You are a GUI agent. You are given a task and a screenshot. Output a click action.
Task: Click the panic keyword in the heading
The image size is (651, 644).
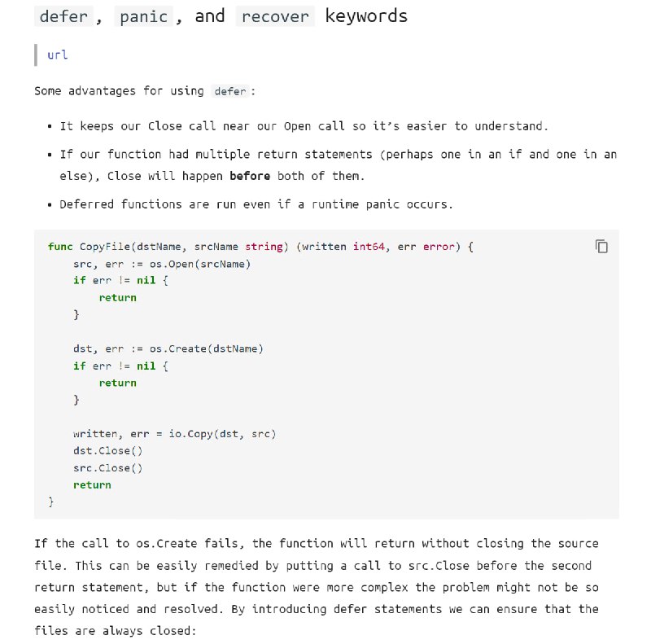(144, 16)
